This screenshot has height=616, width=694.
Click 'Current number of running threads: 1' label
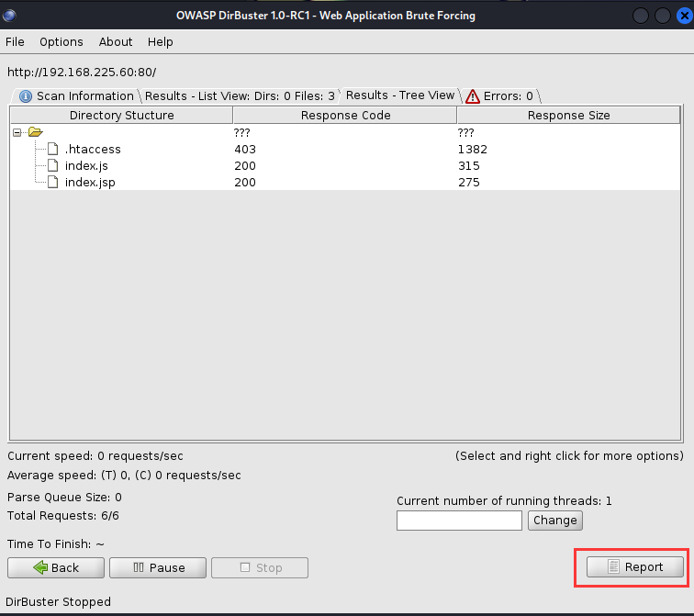504,500
